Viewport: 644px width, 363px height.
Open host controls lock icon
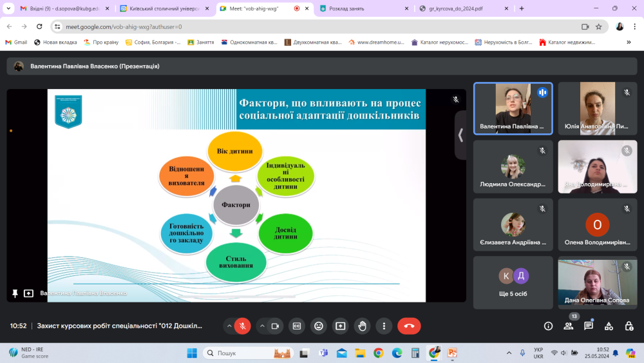coord(628,326)
